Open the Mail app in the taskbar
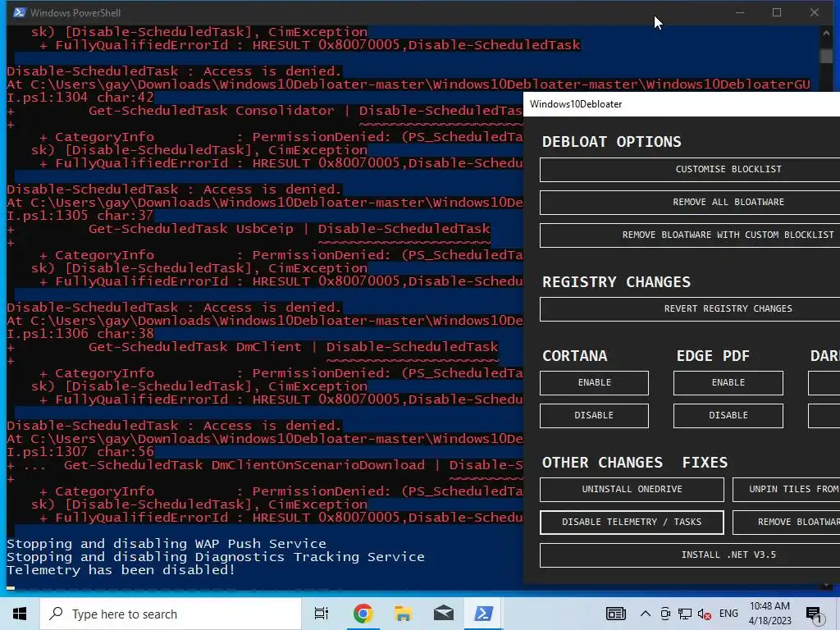The height and width of the screenshot is (630, 840). [444, 614]
